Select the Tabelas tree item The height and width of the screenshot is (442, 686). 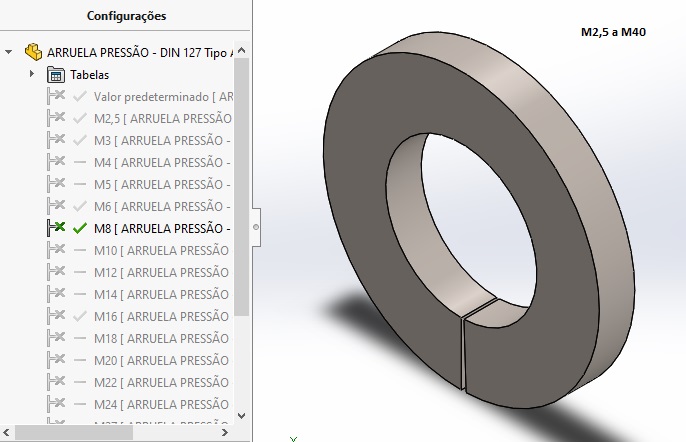(89, 75)
